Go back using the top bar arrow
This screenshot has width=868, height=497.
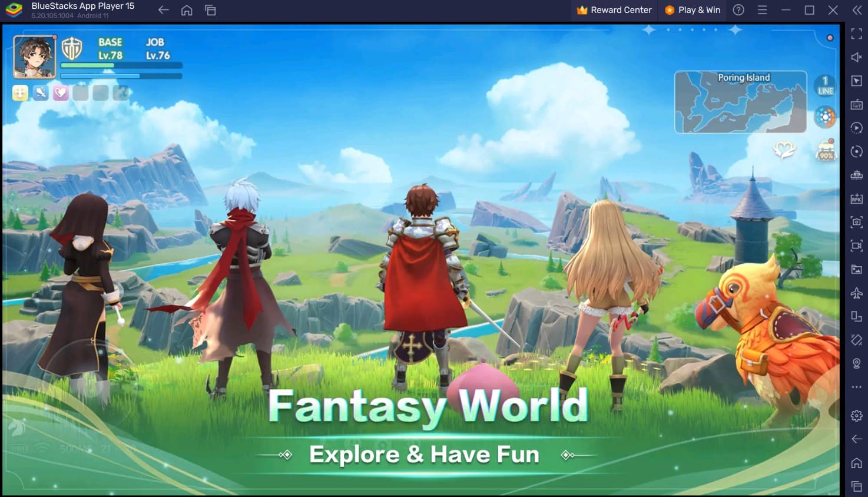coord(163,10)
